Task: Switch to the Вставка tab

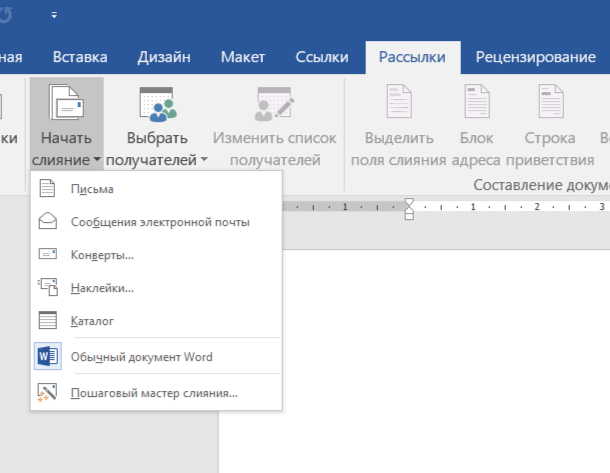Action: (x=79, y=58)
